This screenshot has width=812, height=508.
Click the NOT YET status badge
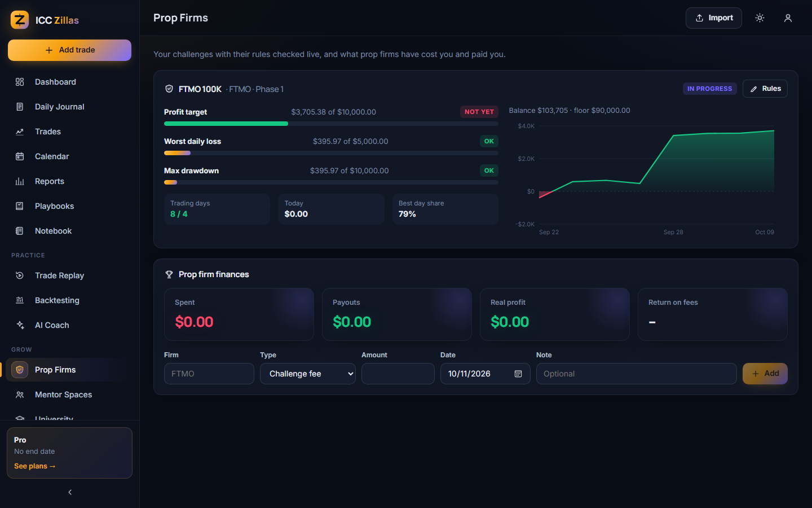coord(479,112)
